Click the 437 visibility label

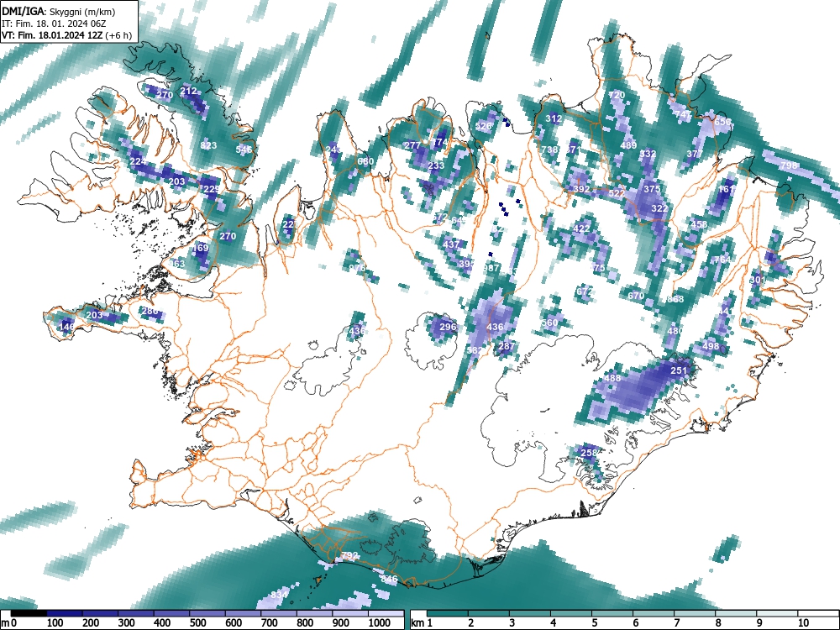(452, 244)
